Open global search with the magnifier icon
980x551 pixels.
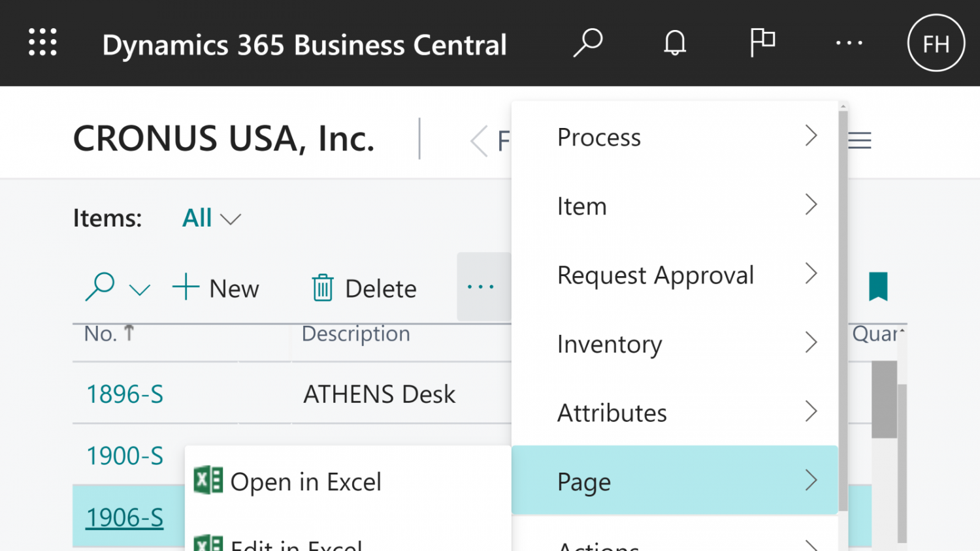point(587,42)
